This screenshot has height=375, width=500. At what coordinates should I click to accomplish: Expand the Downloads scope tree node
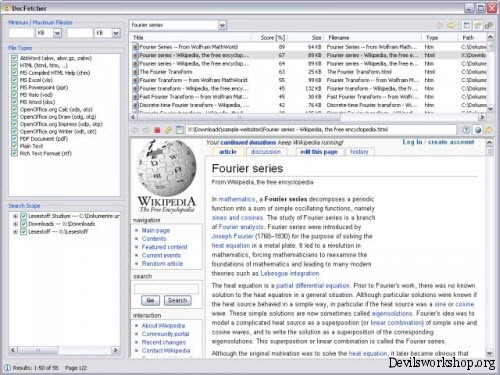[15, 224]
